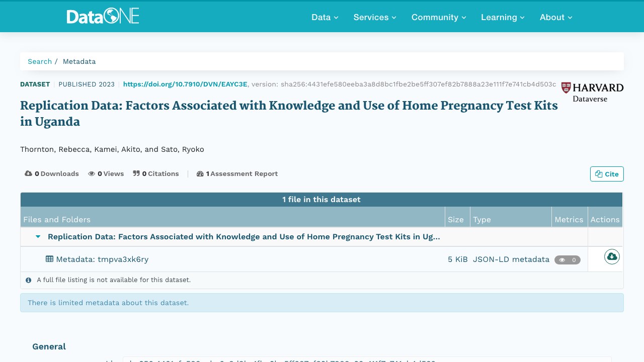Click the table icon beside Metadata file
The image size is (644, 362).
[49, 259]
